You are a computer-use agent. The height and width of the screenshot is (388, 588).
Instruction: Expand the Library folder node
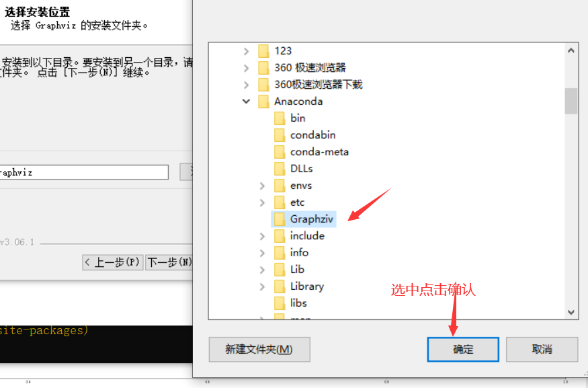coord(262,286)
